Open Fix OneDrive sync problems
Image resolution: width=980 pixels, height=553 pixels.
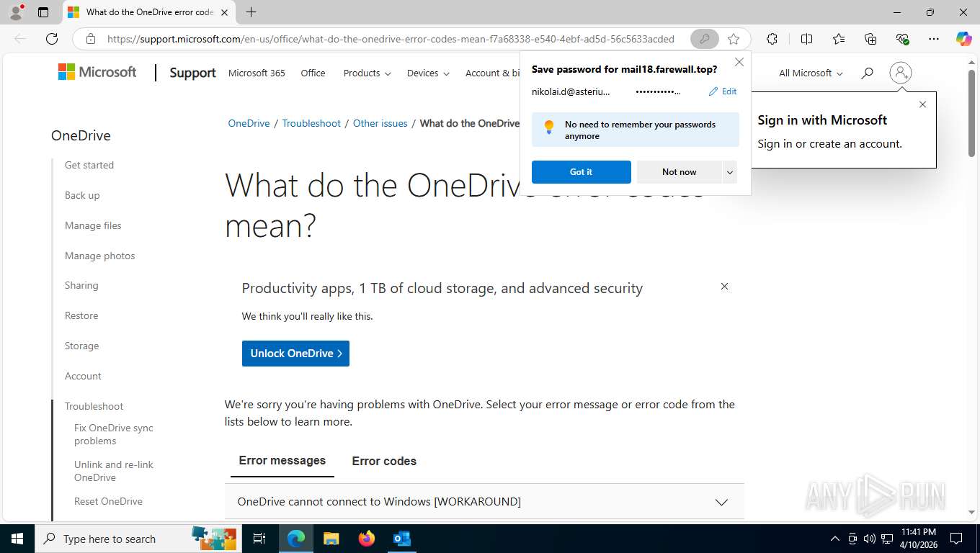114,434
